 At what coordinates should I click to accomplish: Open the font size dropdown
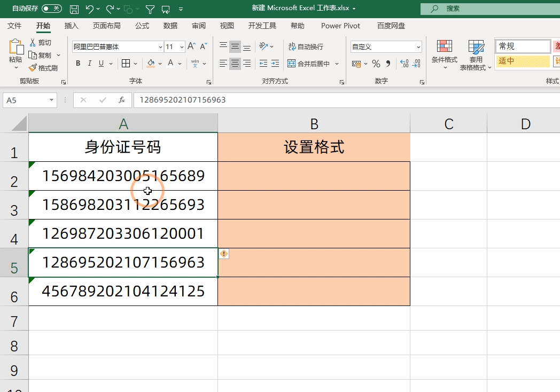(x=182, y=47)
